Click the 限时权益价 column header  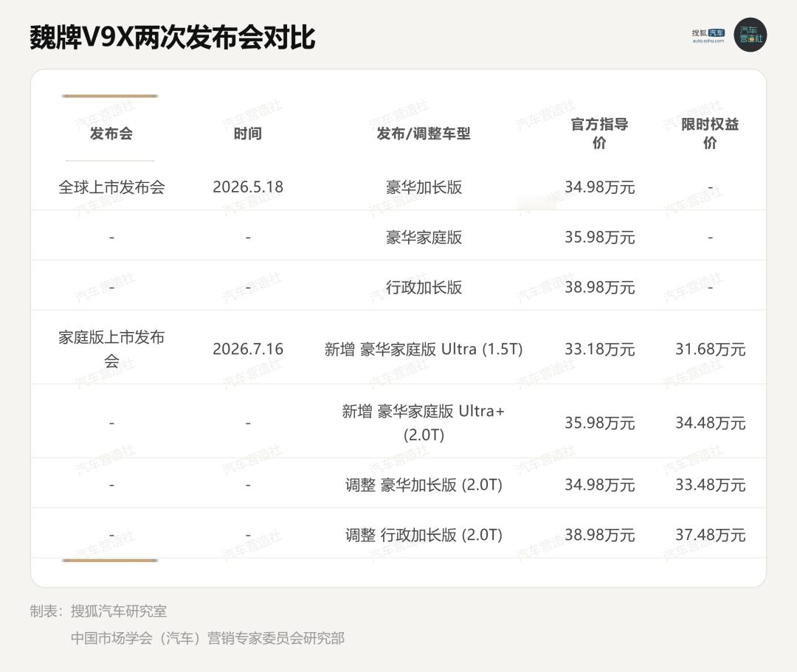(x=710, y=134)
